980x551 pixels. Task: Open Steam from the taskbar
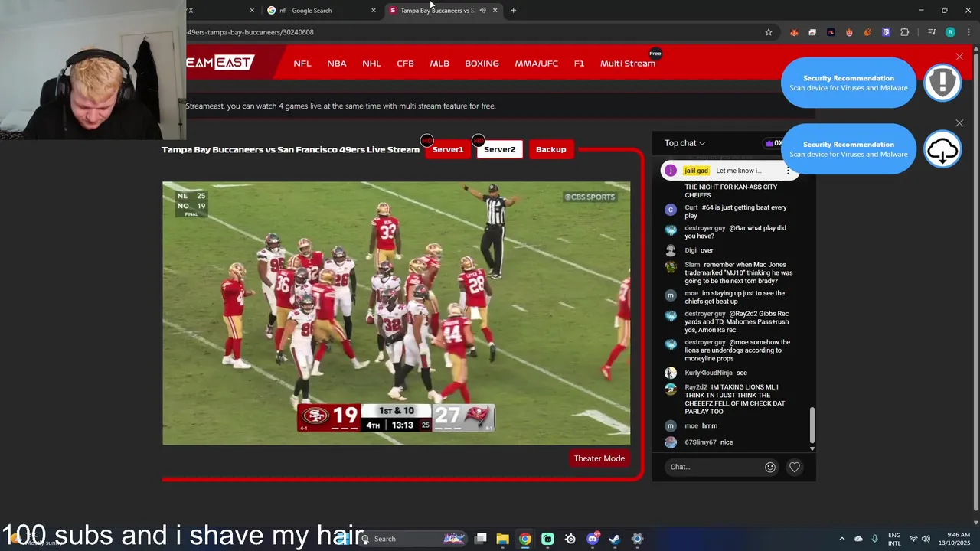coord(615,539)
